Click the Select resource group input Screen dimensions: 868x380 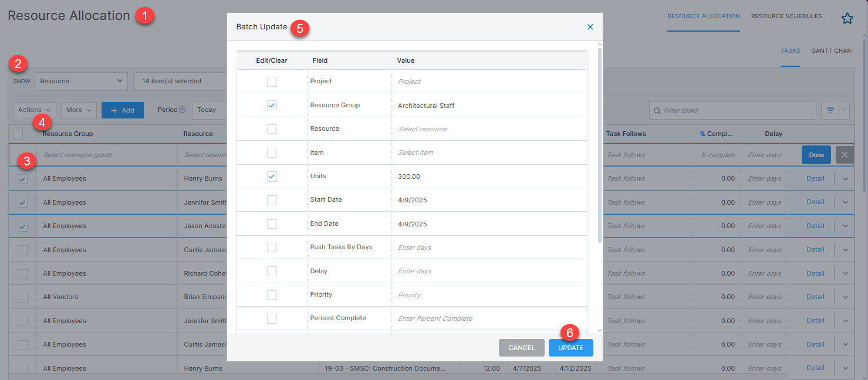[x=107, y=155]
